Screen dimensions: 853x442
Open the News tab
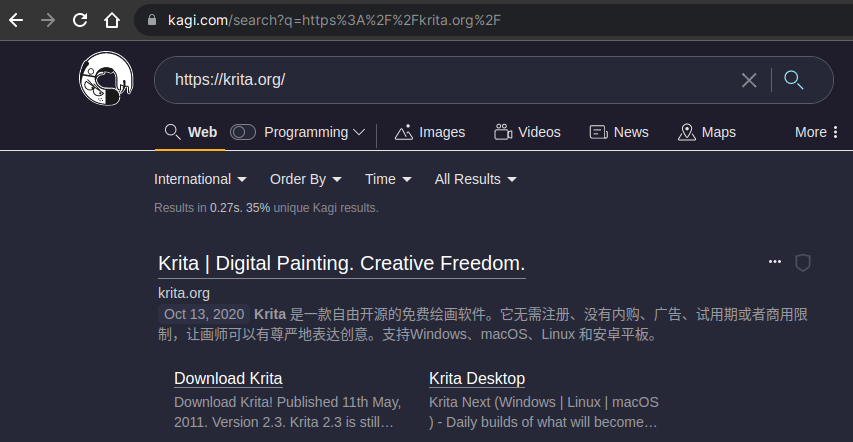pyautogui.click(x=619, y=132)
